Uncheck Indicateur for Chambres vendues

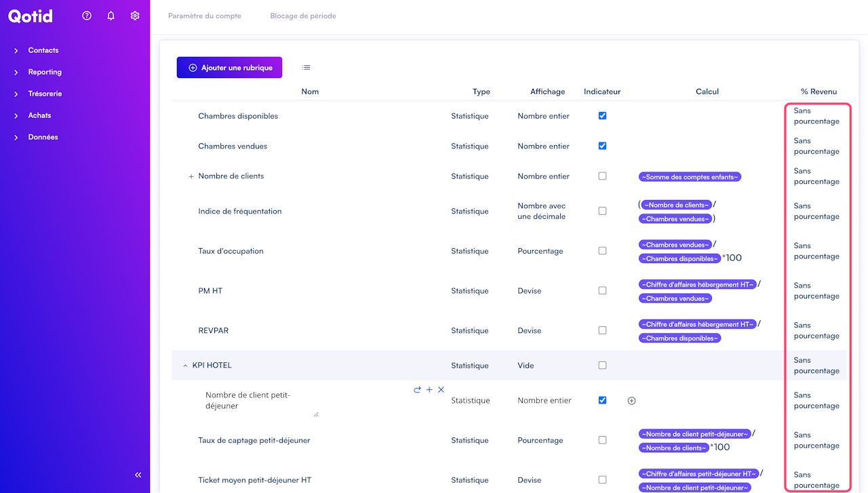pos(602,146)
